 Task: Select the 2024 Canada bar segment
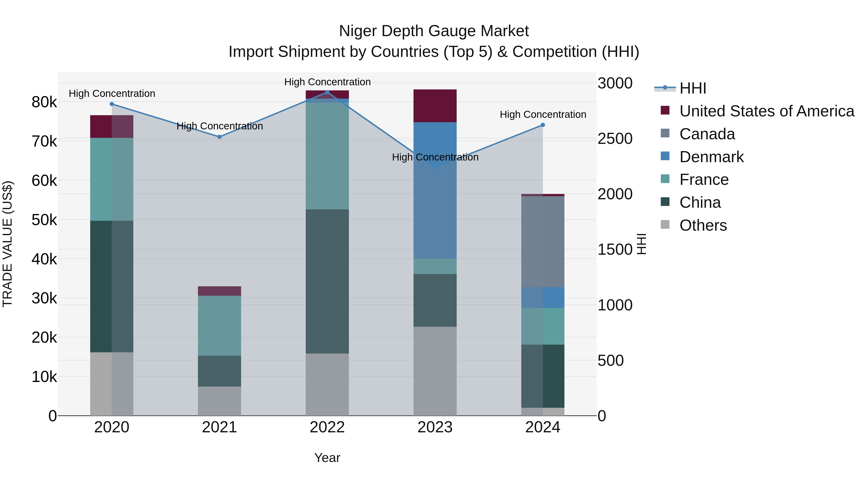pyautogui.click(x=543, y=241)
